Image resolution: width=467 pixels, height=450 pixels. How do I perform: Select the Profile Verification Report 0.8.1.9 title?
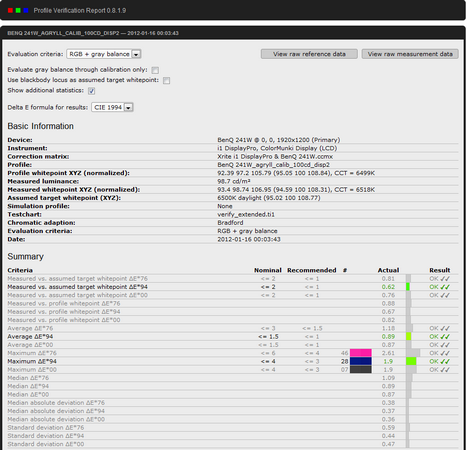point(80,11)
